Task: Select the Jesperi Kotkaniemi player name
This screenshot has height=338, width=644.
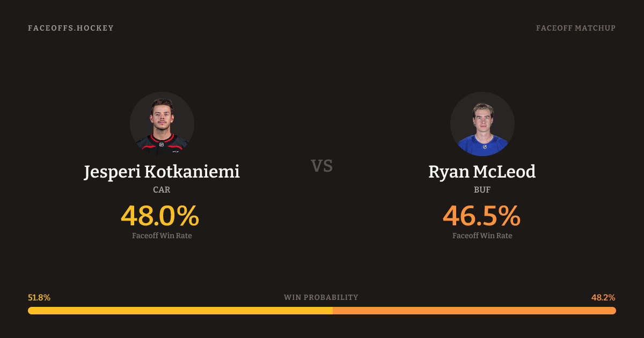Action: [x=162, y=172]
